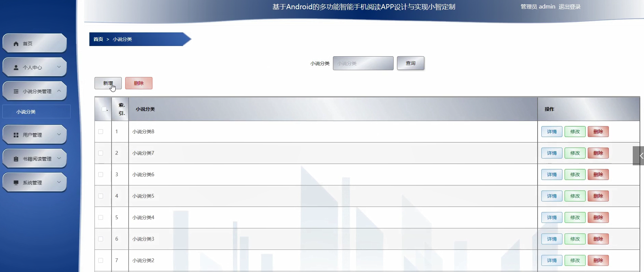Open the 首页 sidebar menu item
The height and width of the screenshot is (272, 644).
point(34,43)
